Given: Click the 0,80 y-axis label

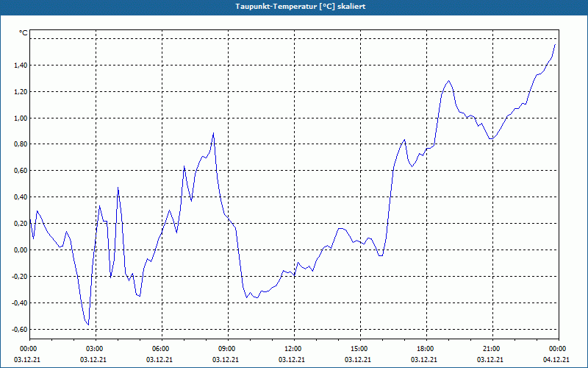Looking at the screenshot, I should pyautogui.click(x=21, y=144).
